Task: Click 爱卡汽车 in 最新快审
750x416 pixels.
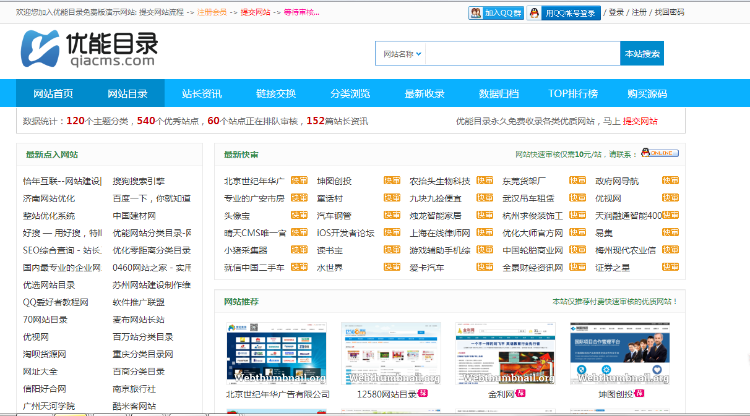Action: [427, 268]
